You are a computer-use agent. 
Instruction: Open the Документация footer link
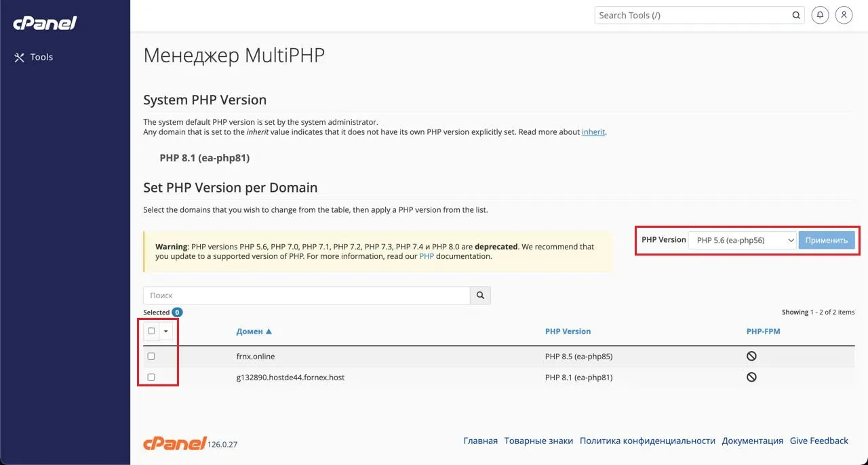pos(752,441)
